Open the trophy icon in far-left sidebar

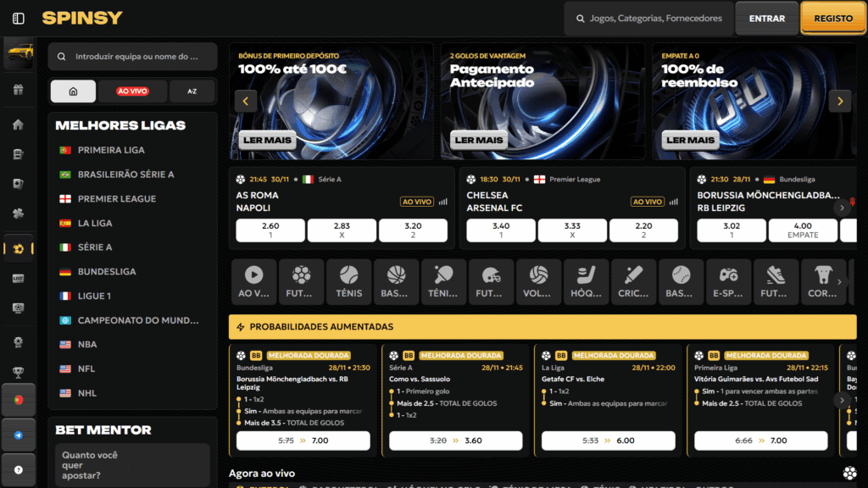click(x=18, y=371)
